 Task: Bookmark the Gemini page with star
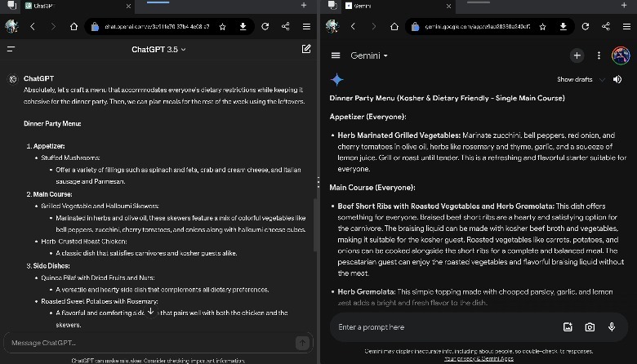click(x=542, y=26)
